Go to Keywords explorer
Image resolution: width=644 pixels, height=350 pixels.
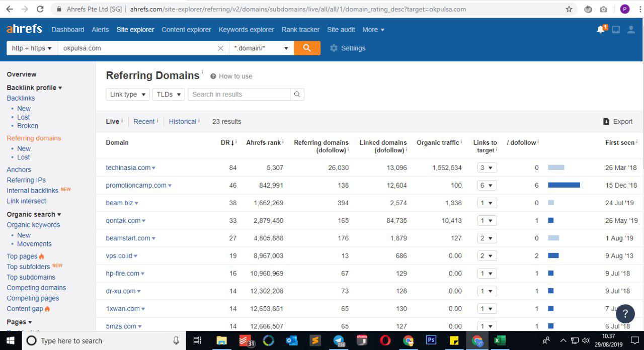tap(247, 30)
